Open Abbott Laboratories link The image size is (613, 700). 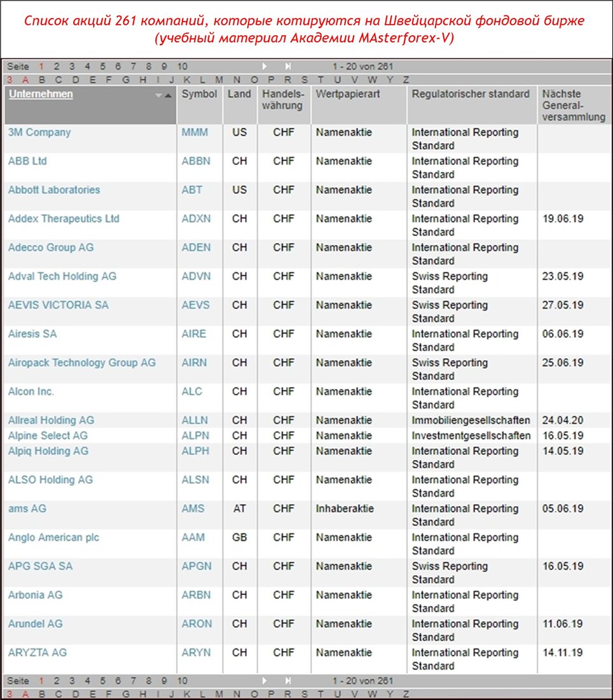(x=54, y=190)
